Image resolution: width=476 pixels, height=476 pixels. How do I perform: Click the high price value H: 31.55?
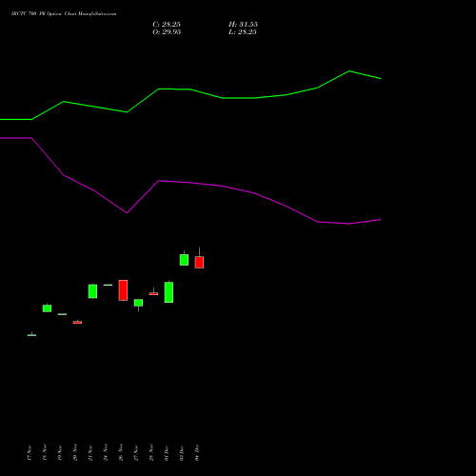(x=243, y=25)
